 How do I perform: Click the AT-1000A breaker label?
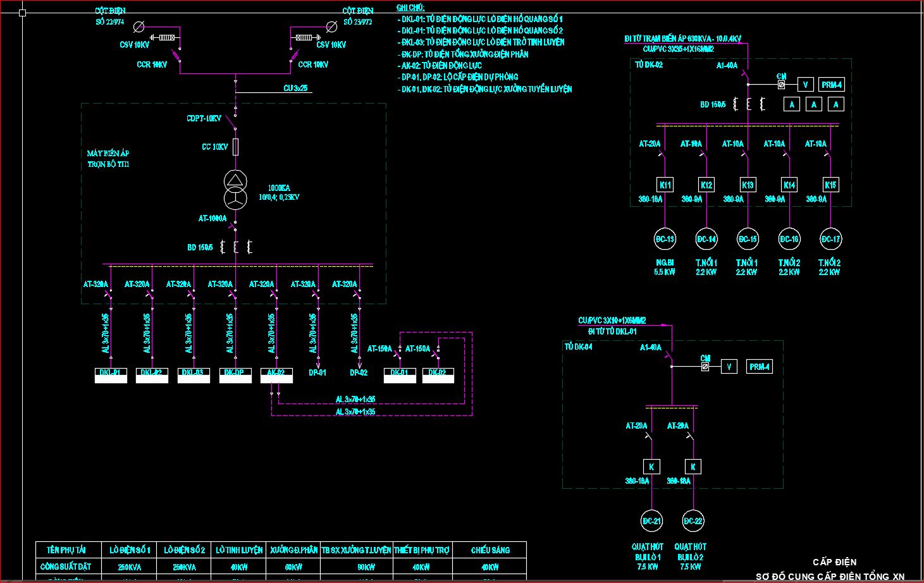[213, 219]
